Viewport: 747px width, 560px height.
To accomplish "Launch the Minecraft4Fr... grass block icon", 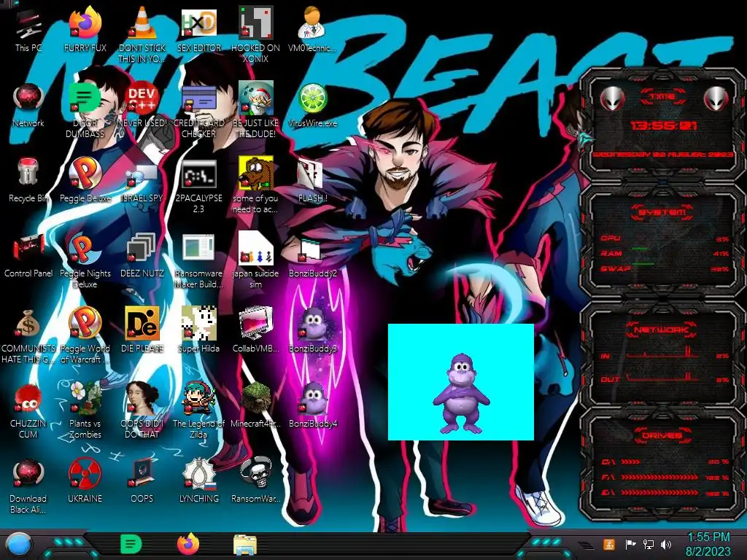I will 255,405.
